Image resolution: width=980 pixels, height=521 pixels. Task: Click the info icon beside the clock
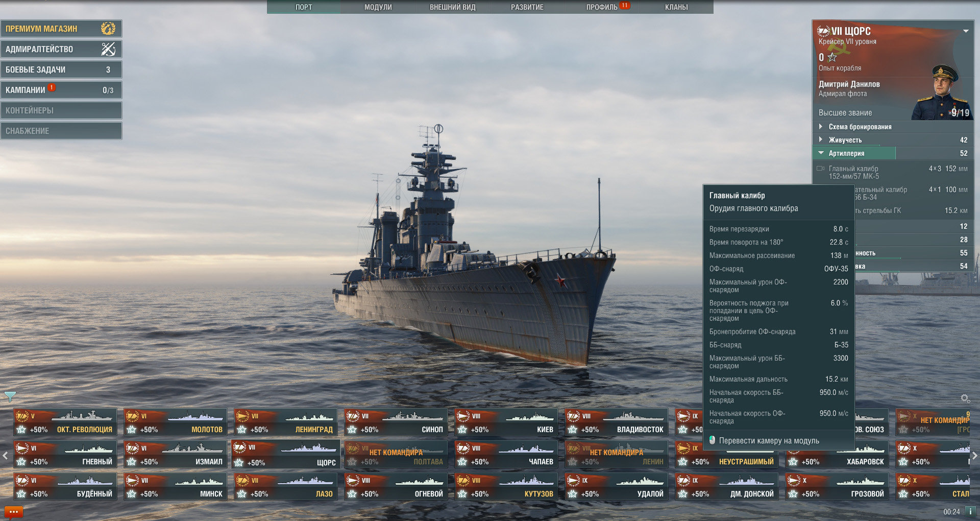pyautogui.click(x=970, y=511)
